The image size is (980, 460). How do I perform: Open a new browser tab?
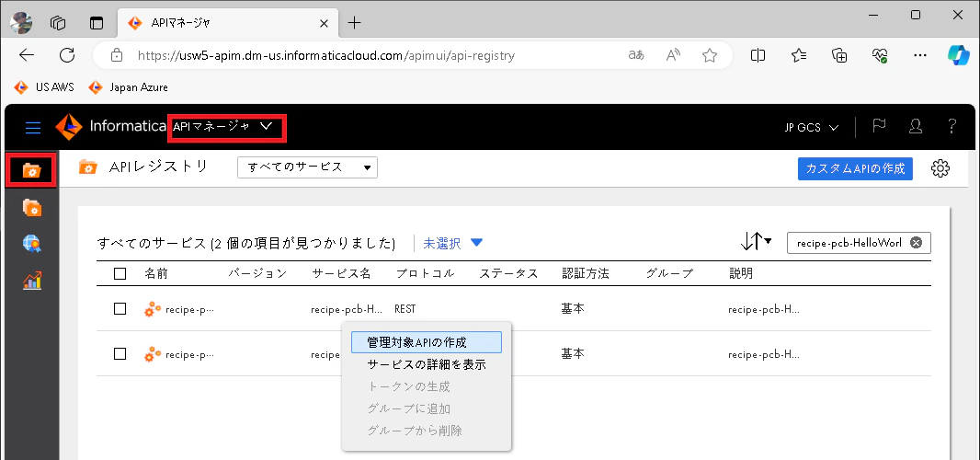tap(354, 23)
